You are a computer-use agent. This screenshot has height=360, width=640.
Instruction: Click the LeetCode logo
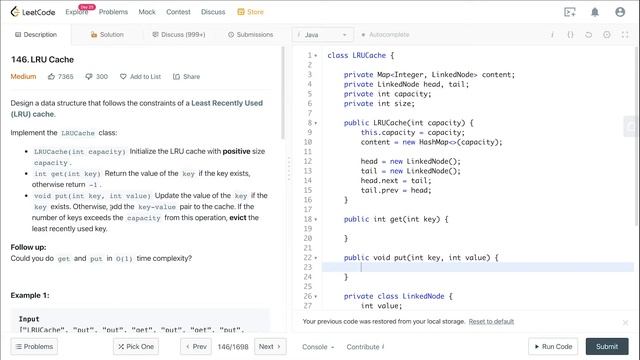33,12
